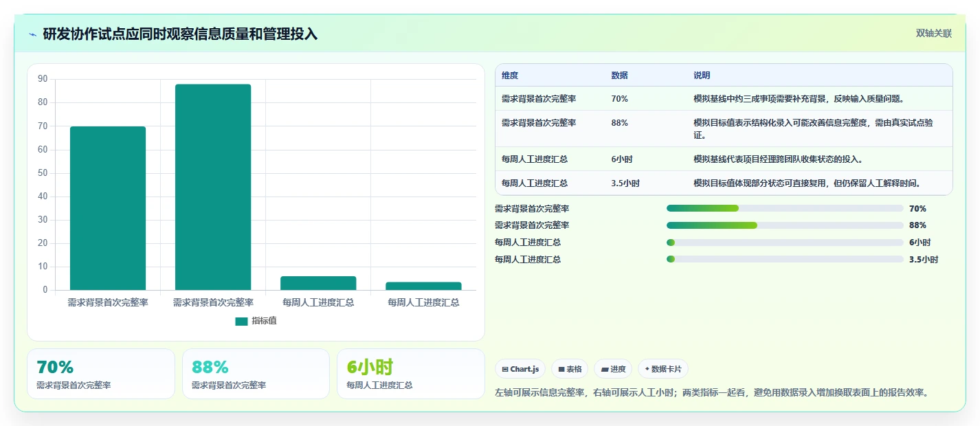This screenshot has width=980, height=426.
Task: Click the progress bar labeled 3.5小时
Action: click(785, 260)
